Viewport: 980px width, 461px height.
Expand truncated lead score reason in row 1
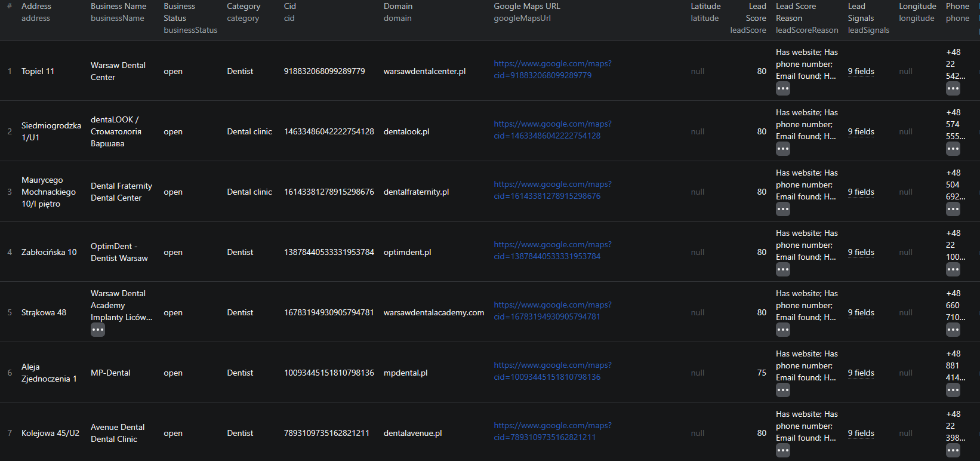(782, 88)
